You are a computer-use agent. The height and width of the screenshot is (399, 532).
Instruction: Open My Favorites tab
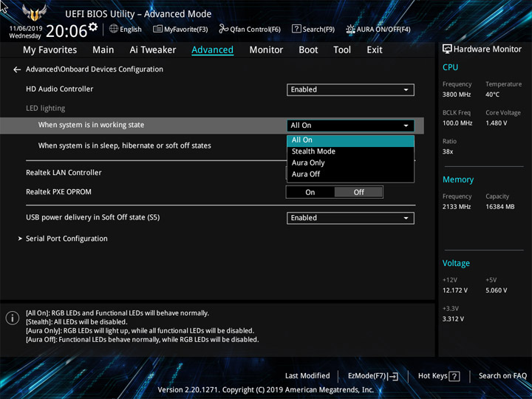point(50,50)
